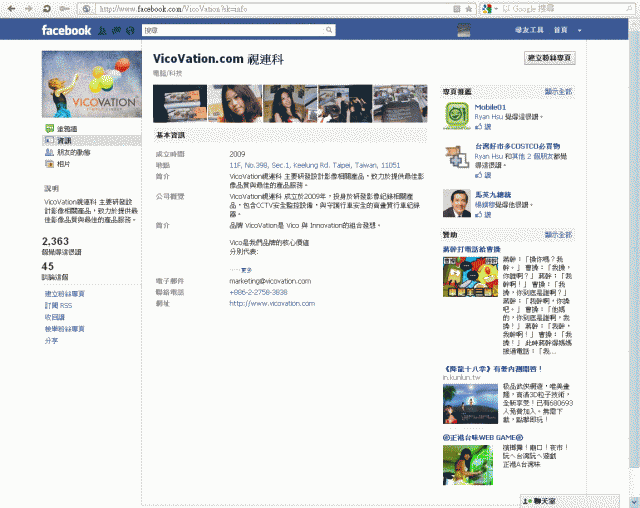Screen dimensions: 640x508
Task: Open the http://www.vicovation.com website link
Action: pos(272,304)
